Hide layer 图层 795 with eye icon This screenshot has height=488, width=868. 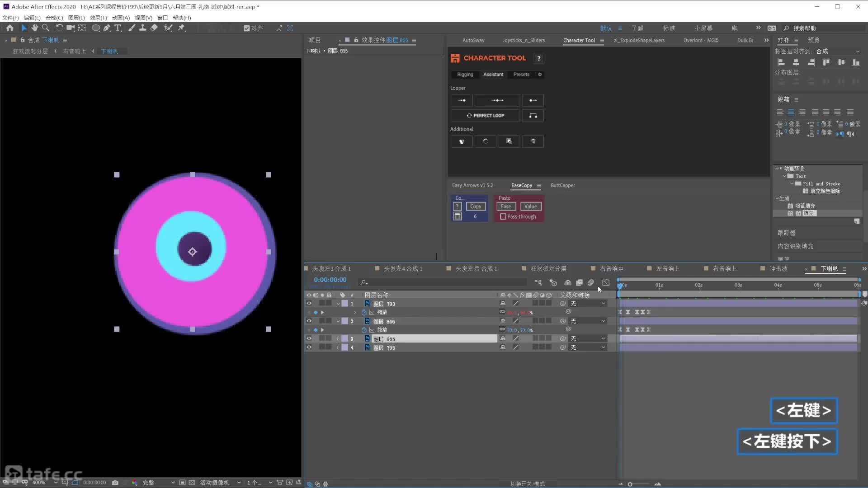point(309,347)
